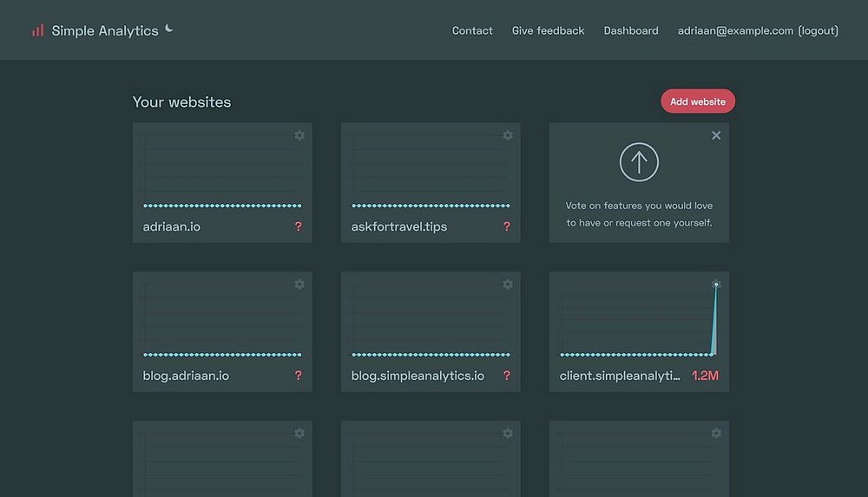Click the client.simpleanalyti… site name
868x497 pixels.
pyautogui.click(x=620, y=376)
